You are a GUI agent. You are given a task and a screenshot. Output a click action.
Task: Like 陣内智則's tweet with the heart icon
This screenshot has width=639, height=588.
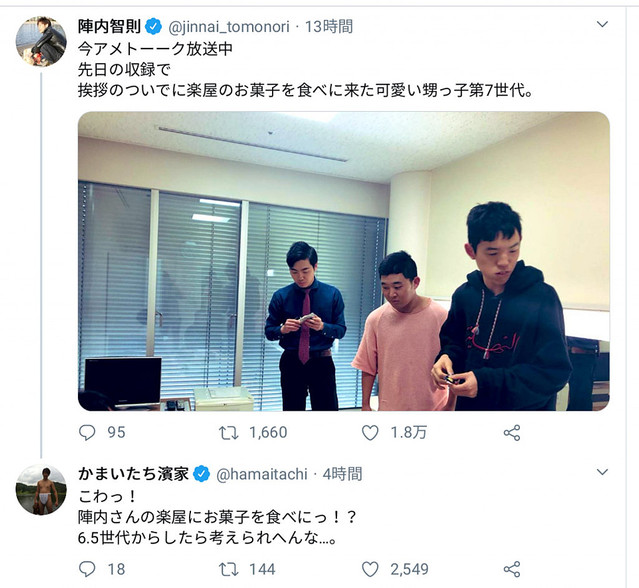[370, 432]
